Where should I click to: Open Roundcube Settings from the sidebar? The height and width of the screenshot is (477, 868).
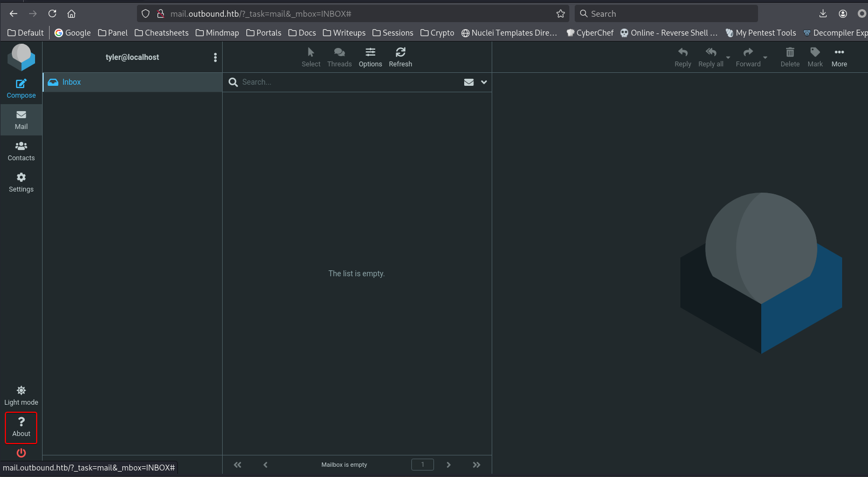[21, 182]
